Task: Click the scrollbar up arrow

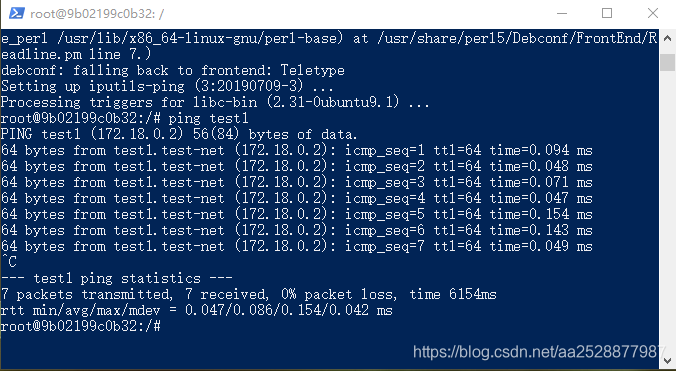Action: [x=667, y=38]
